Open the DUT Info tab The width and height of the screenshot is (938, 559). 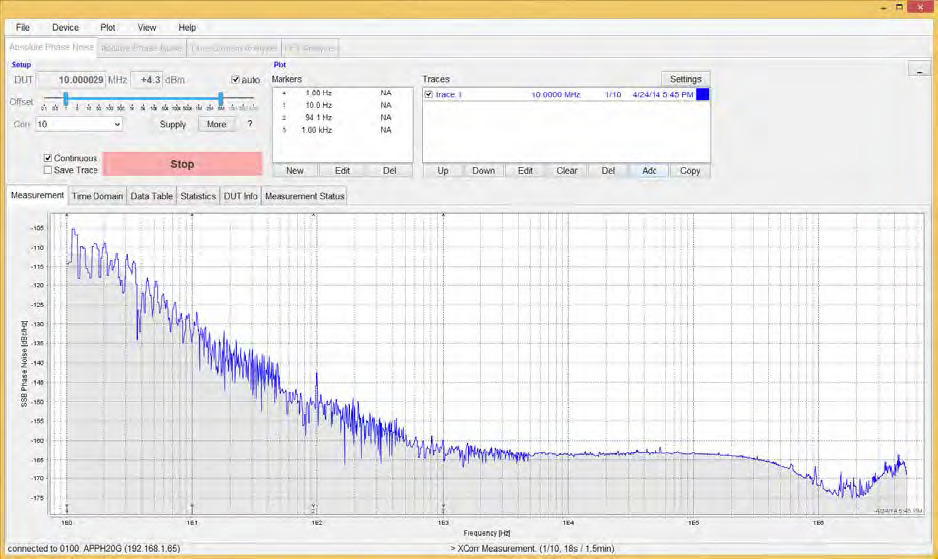point(240,196)
